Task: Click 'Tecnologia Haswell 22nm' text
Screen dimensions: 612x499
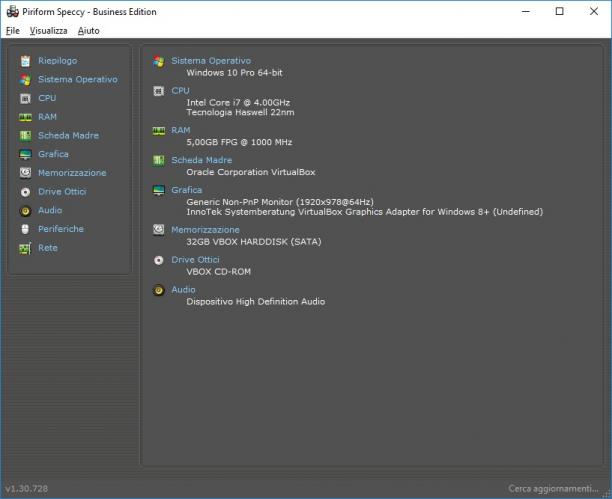Action: point(240,113)
